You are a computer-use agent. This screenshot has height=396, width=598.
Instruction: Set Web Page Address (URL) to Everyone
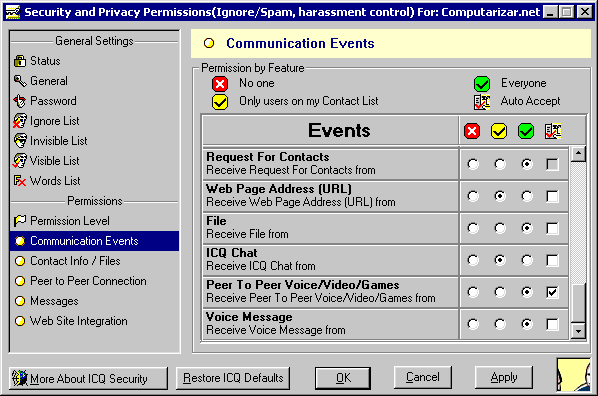[527, 196]
